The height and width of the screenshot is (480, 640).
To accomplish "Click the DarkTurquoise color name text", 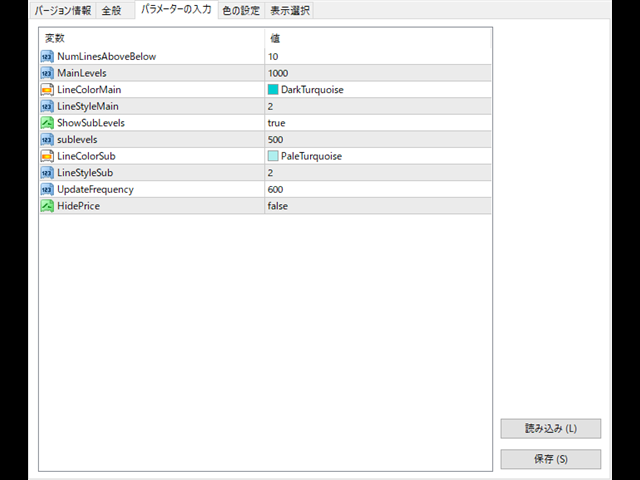I will click(x=312, y=90).
